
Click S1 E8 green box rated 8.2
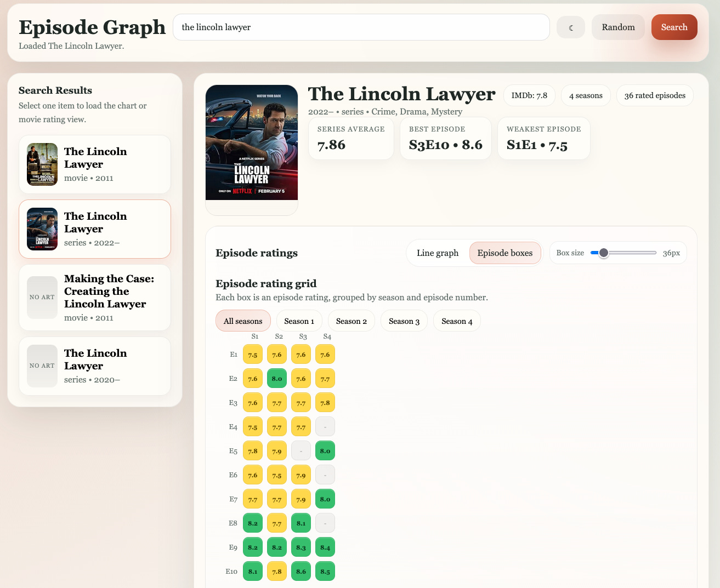253,523
